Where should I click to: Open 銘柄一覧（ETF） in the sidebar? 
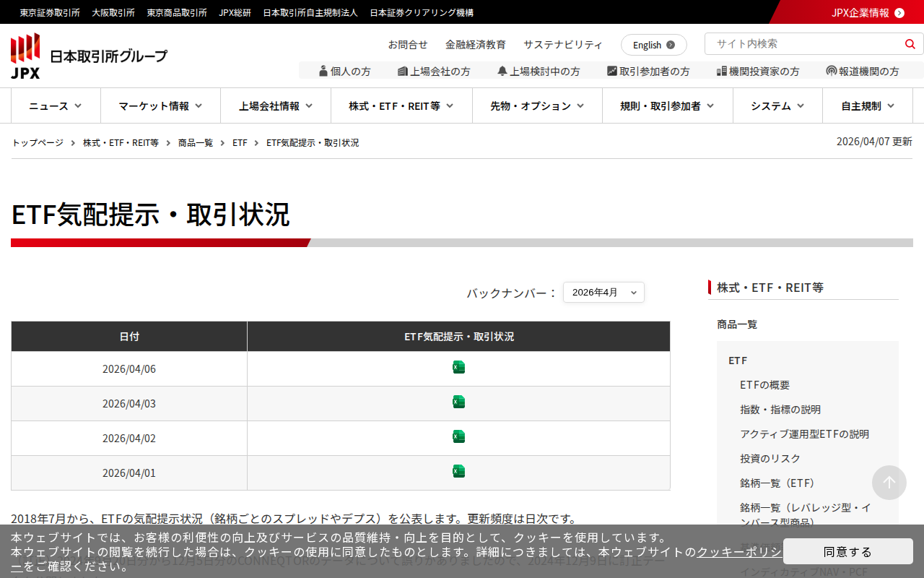(777, 483)
